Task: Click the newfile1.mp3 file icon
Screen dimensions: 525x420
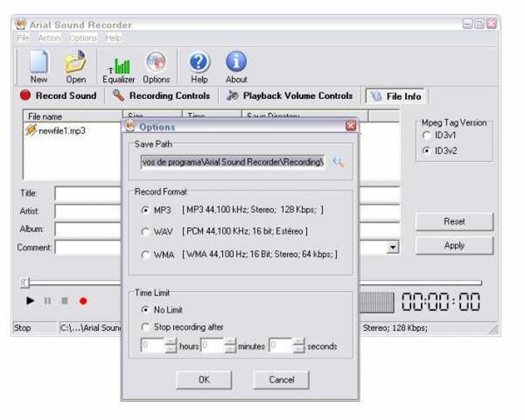Action: [30, 130]
